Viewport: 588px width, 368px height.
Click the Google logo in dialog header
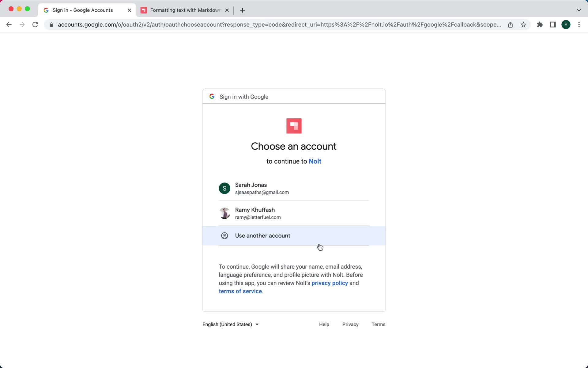point(212,97)
